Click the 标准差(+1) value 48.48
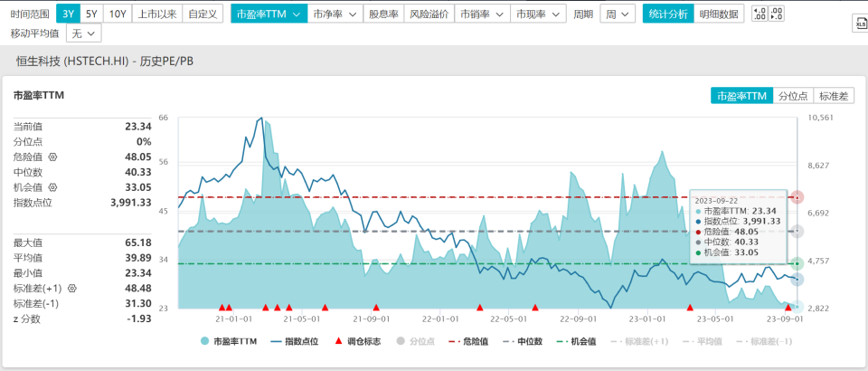 coord(137,289)
